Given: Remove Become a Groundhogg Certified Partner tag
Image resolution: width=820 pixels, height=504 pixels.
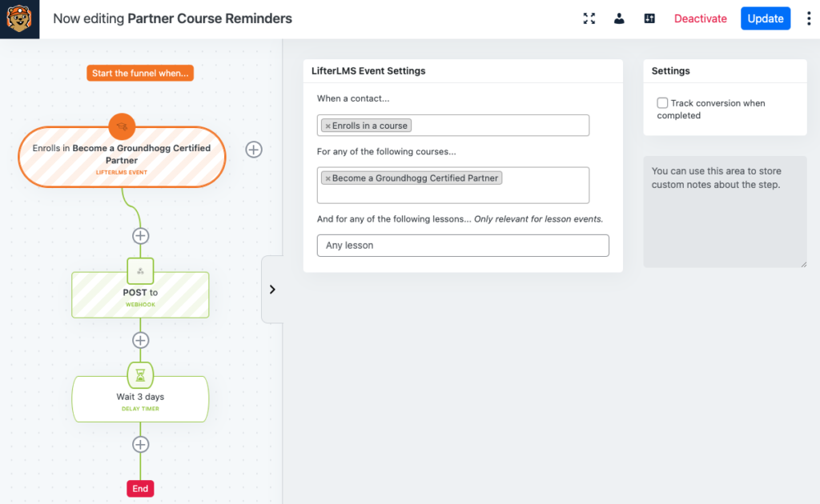Looking at the screenshot, I should [x=328, y=178].
